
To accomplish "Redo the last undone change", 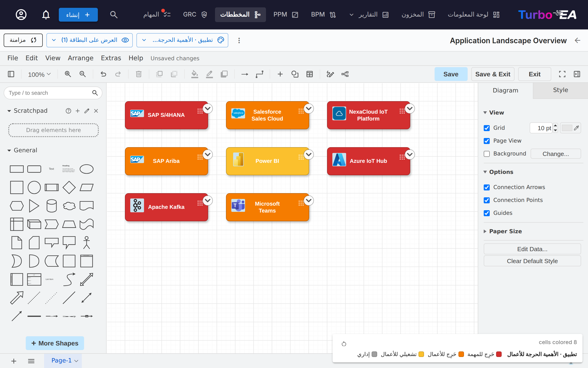I will click(118, 74).
